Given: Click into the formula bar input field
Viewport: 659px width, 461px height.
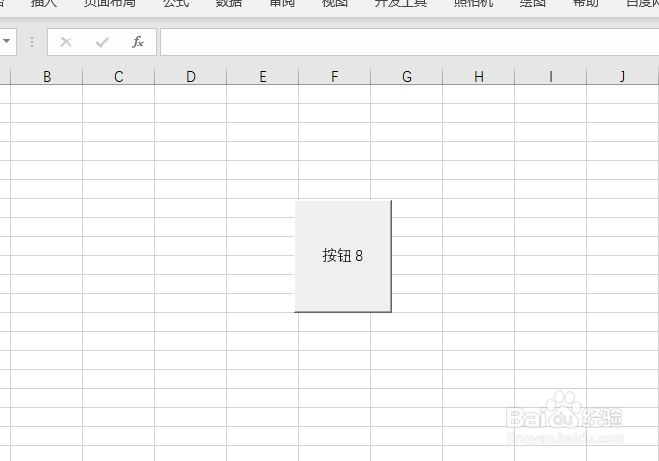Looking at the screenshot, I should [x=409, y=42].
